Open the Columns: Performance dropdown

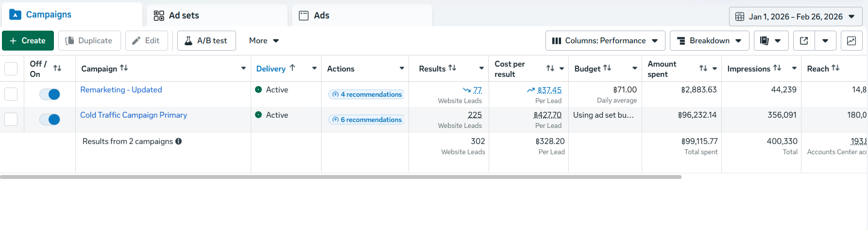(605, 41)
